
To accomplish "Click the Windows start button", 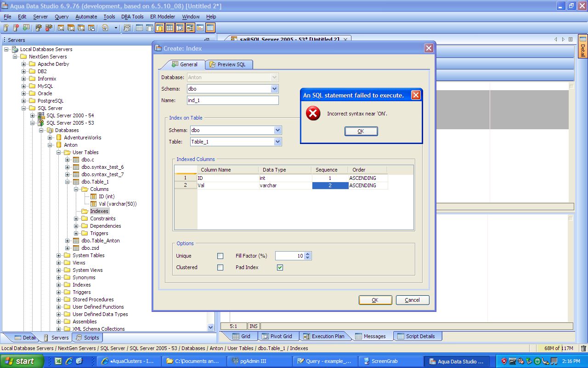I will [x=22, y=361].
